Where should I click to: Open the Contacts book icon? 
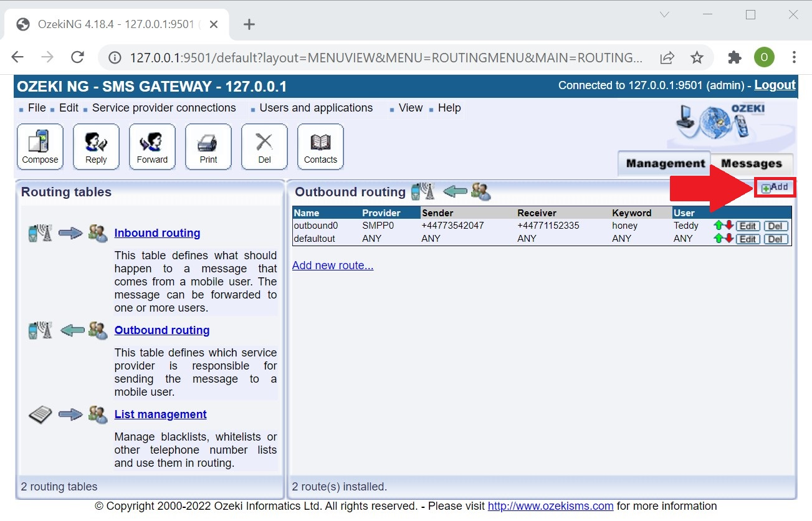320,146
